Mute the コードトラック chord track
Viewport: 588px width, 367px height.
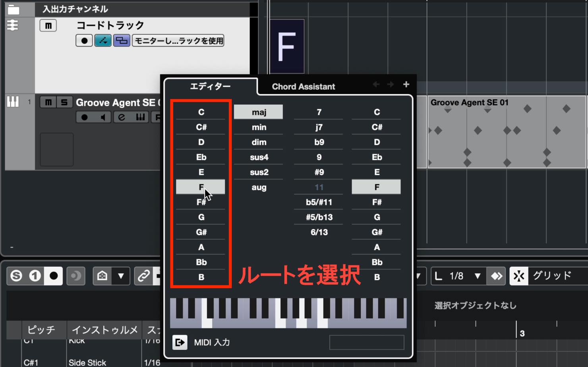[48, 25]
